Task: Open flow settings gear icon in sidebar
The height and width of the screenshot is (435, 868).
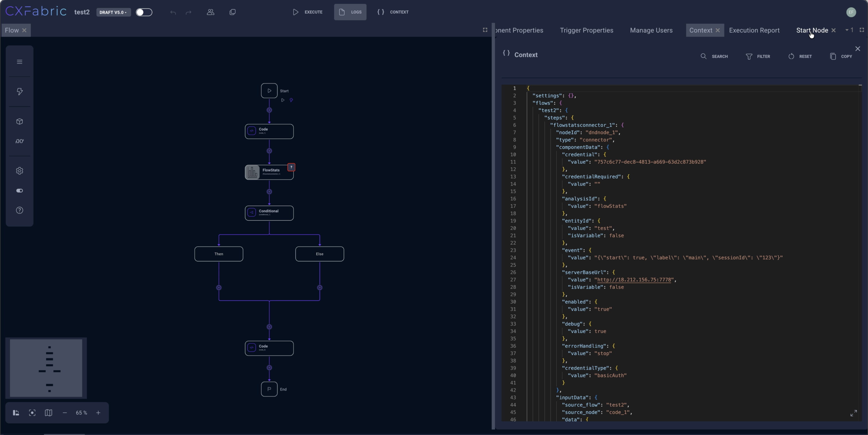Action: coord(20,171)
